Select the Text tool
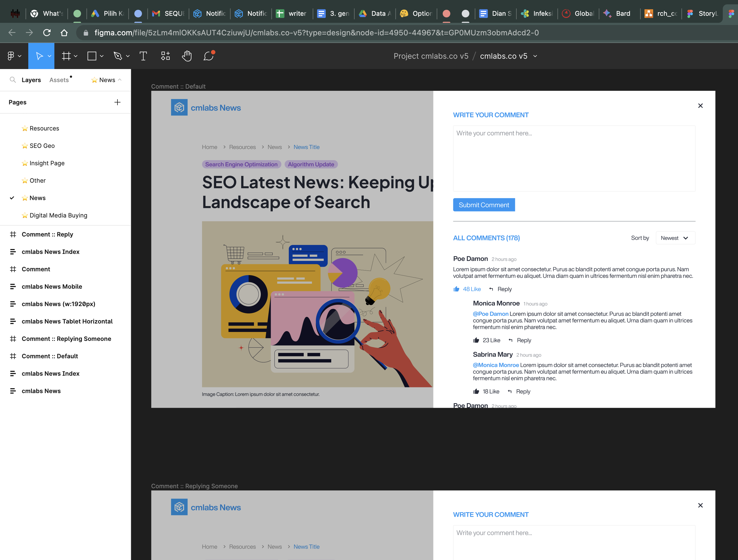Image resolution: width=738 pixels, height=560 pixels. [143, 56]
